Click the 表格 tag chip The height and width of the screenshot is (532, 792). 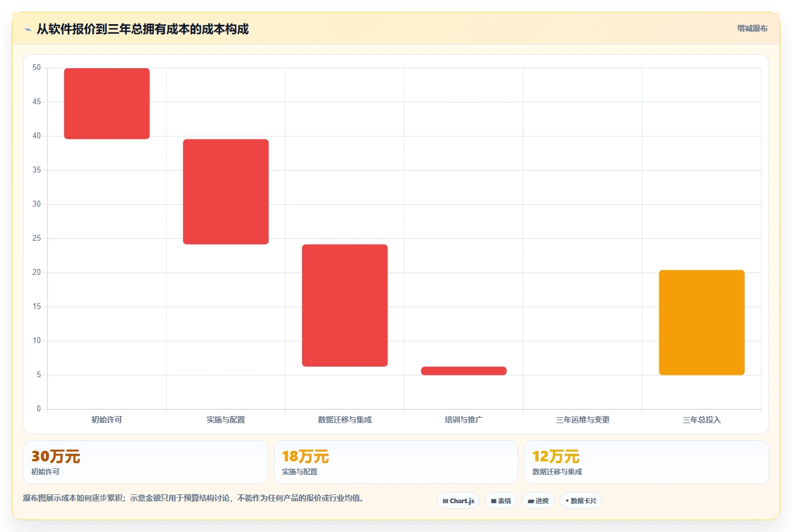pyautogui.click(x=501, y=501)
